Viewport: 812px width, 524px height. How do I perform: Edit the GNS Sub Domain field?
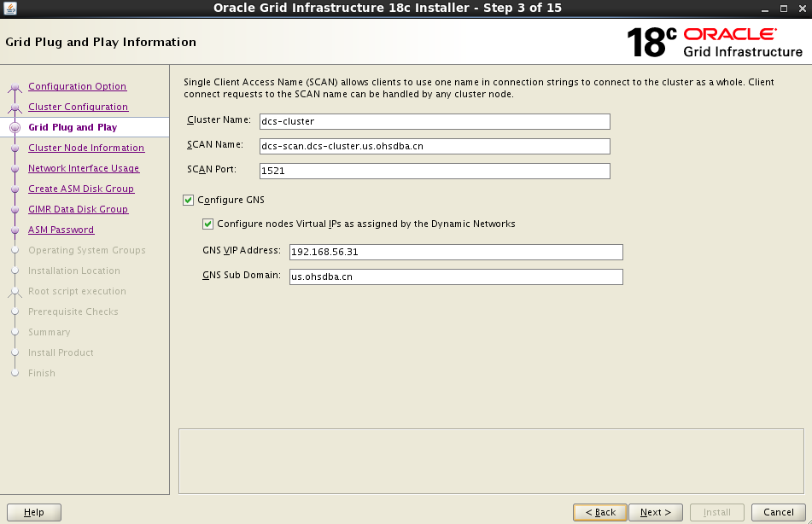[x=456, y=277]
